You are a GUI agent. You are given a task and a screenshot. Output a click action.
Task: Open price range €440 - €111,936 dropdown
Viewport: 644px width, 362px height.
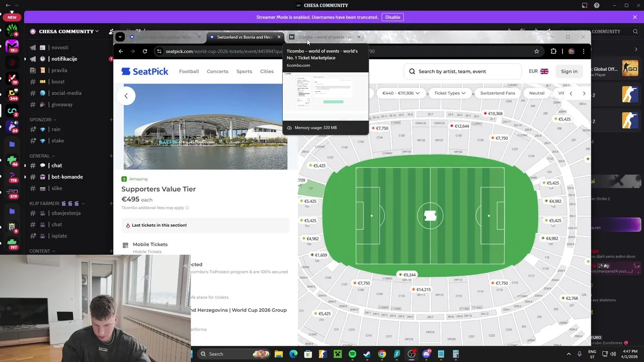pos(400,93)
